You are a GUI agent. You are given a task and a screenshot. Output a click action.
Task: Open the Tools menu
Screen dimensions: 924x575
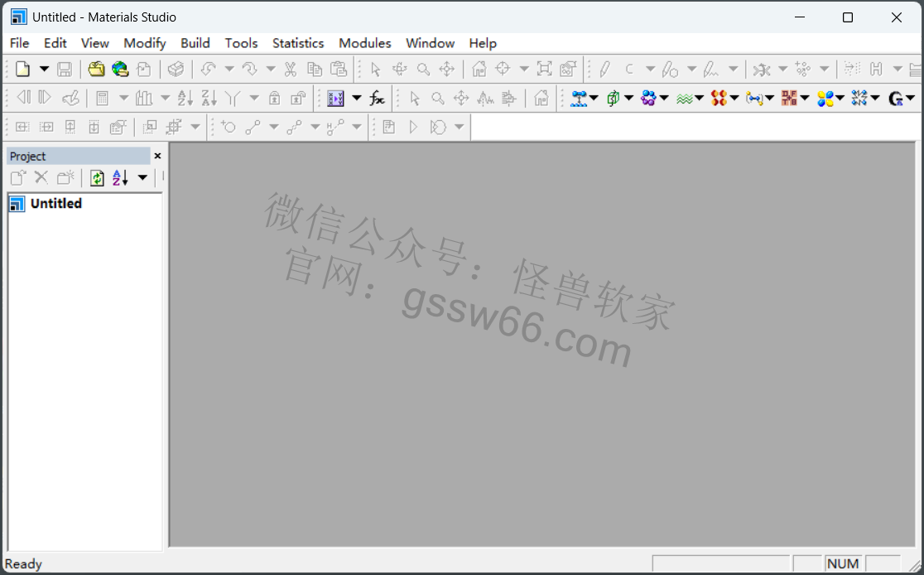[241, 43]
